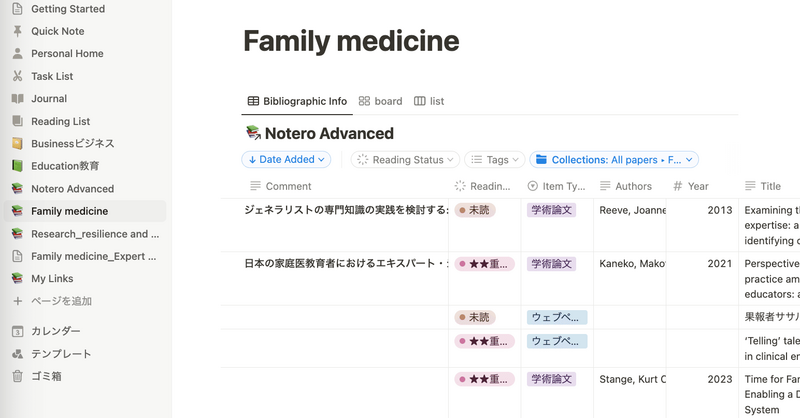Open the テンプレート templates icon
This screenshot has width=800, height=418.
(x=17, y=354)
